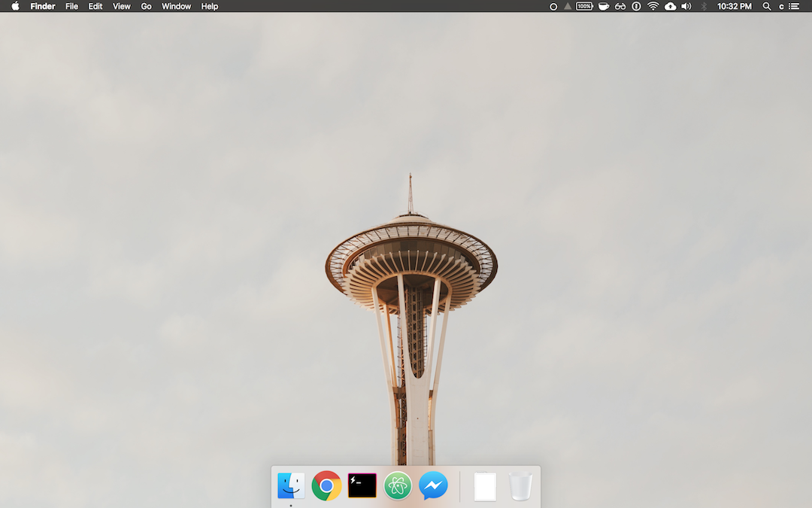Open the volume control menu
Viewport: 812px width, 508px height.
coord(686,6)
